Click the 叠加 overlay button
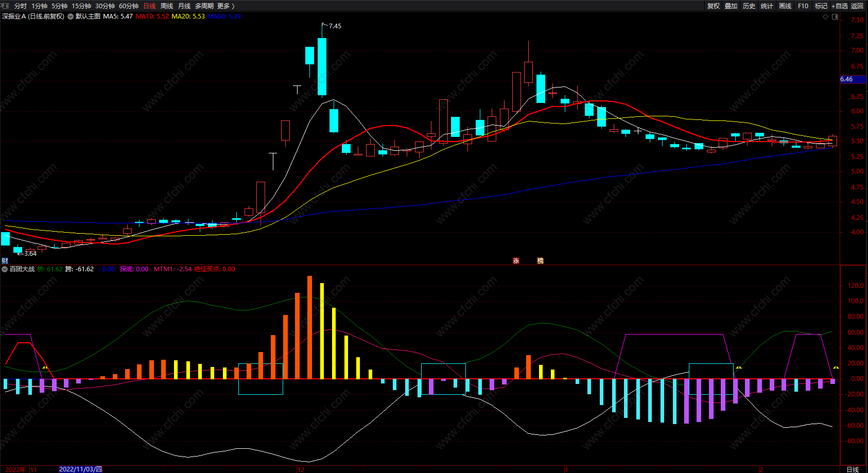This screenshot has width=868, height=473. pyautogui.click(x=731, y=6)
